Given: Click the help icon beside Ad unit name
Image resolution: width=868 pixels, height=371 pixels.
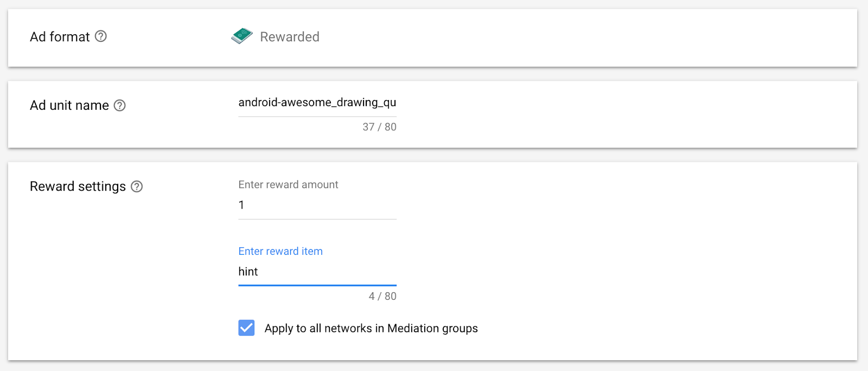Looking at the screenshot, I should pyautogui.click(x=120, y=105).
